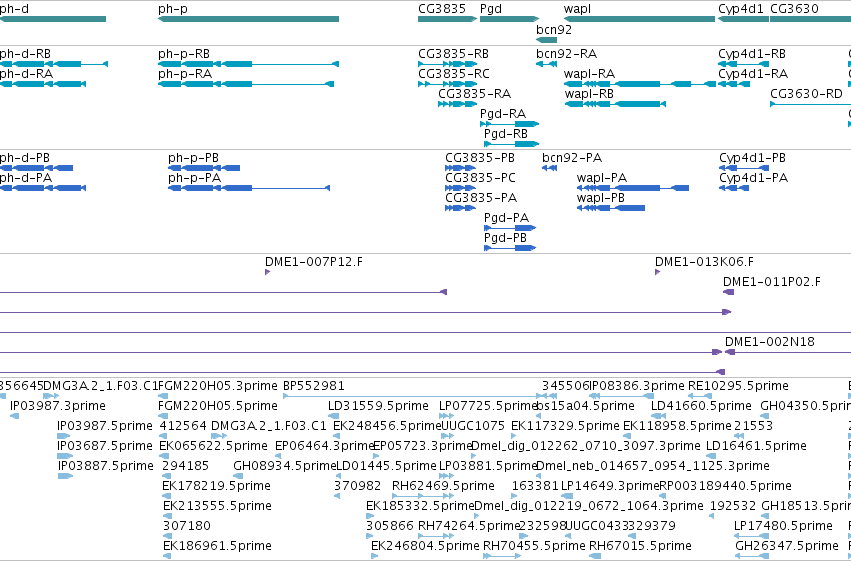Click the DME1-013K06.F marker
851x561 pixels.
657,272
